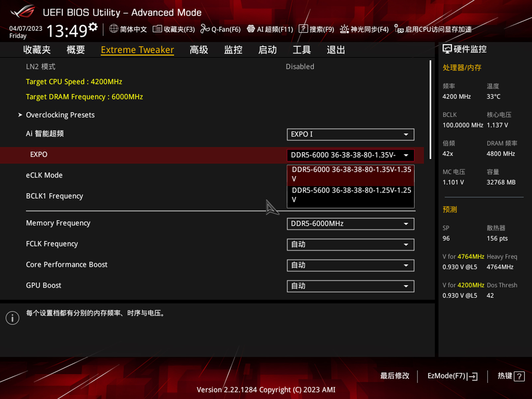Launch AI 超频(F11) brain icon
Image resolution: width=532 pixels, height=399 pixels.
[x=251, y=29]
